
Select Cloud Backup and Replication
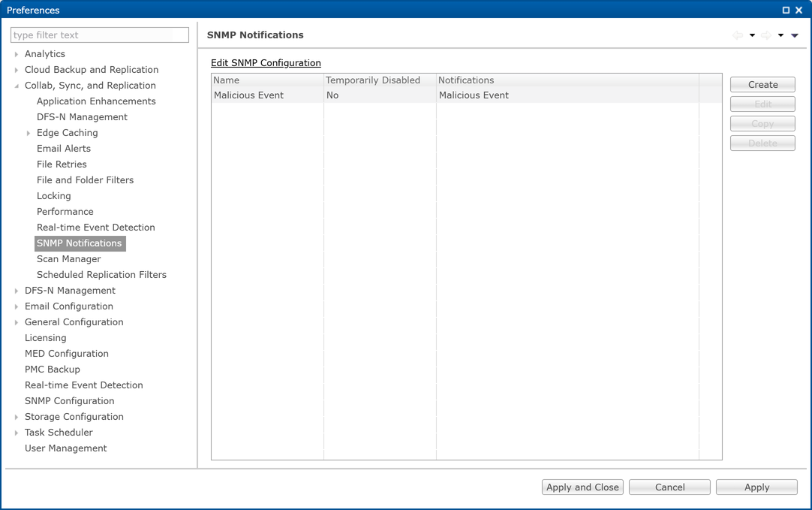(x=92, y=69)
